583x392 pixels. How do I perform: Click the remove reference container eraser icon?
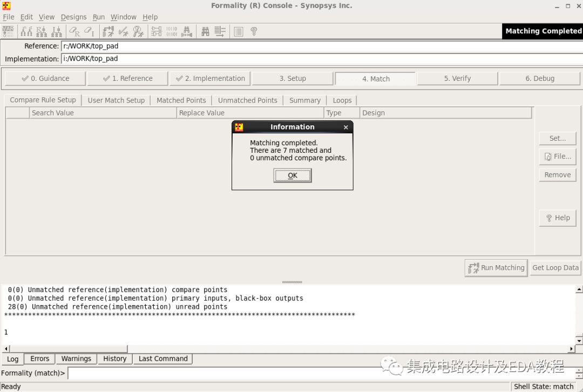tap(75, 31)
